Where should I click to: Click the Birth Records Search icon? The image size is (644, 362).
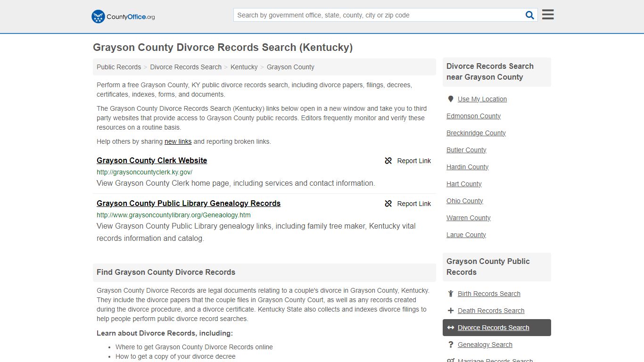pos(450,294)
